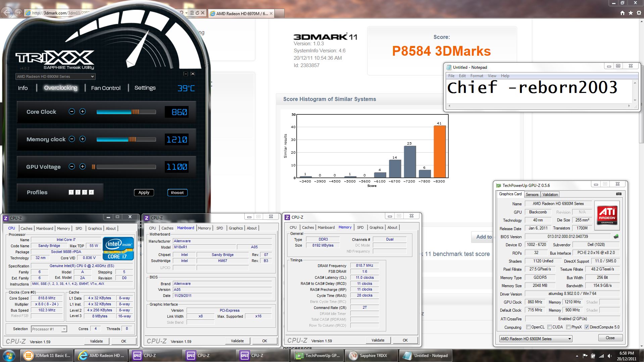Screen dimensions: 644x362
Task: Click volume icon in system tray
Action: pos(609,356)
